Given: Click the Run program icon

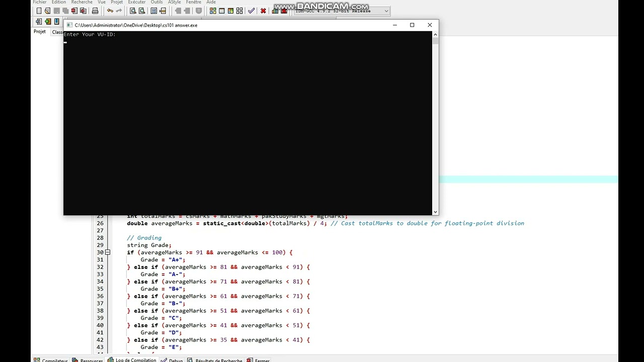Looking at the screenshot, I should (221, 11).
